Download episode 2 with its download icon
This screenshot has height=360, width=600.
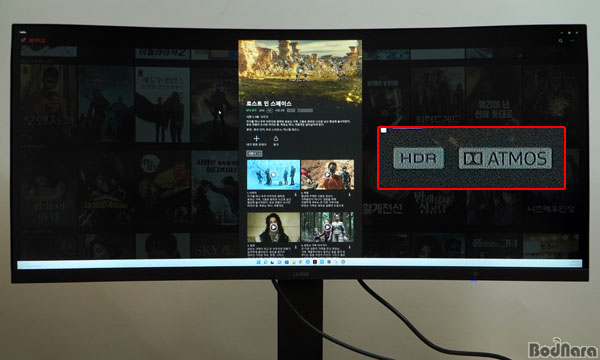click(x=349, y=194)
